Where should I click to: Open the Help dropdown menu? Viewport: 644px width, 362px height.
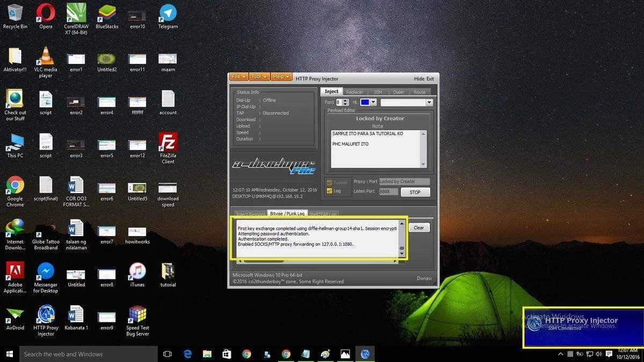281,77
